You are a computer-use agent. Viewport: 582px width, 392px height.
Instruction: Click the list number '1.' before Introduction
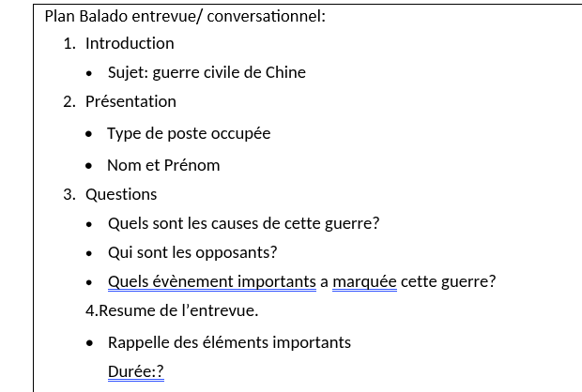tap(69, 43)
